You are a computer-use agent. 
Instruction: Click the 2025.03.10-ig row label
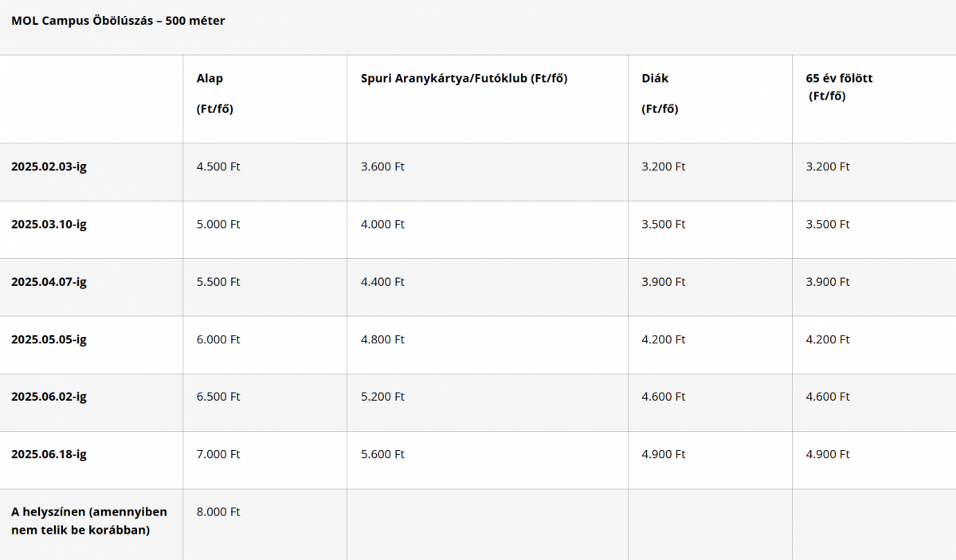point(49,224)
